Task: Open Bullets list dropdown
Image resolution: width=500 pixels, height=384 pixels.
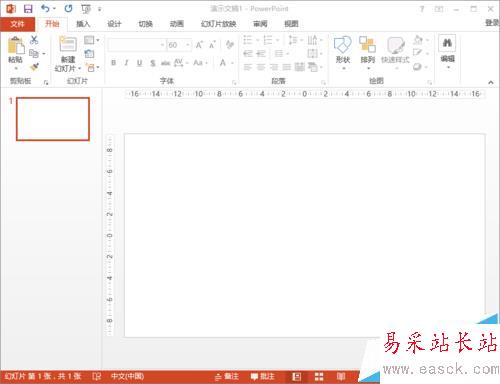Action: click(258, 40)
